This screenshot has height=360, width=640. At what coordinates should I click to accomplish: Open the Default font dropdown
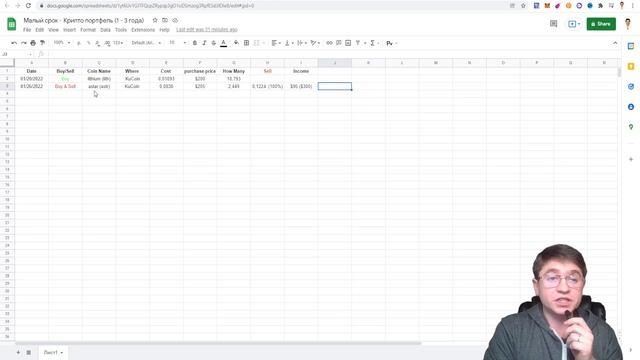146,43
